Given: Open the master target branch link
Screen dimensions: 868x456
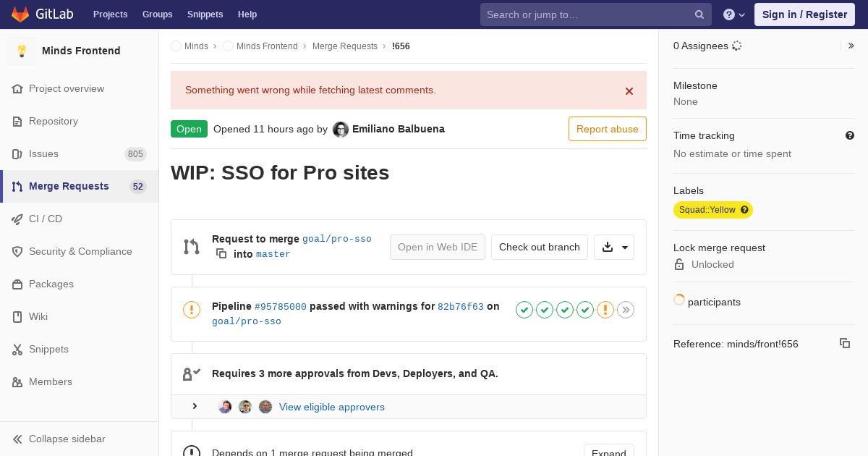Looking at the screenshot, I should [273, 254].
